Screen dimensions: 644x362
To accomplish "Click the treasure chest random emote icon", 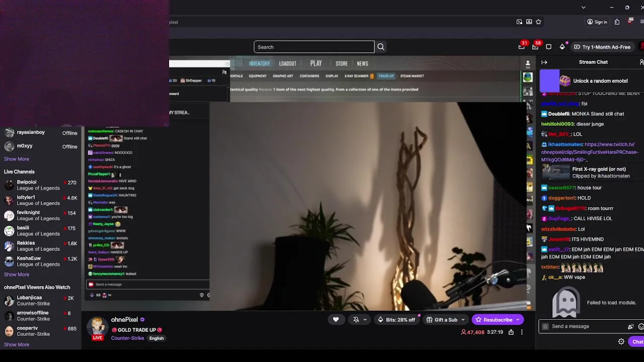I will (x=565, y=81).
